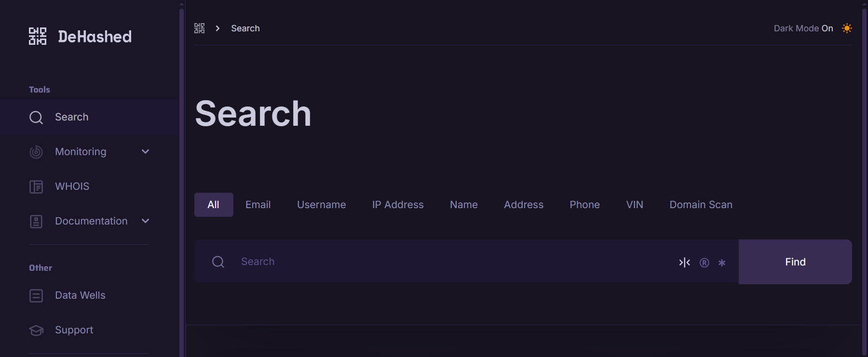Expand the Documentation submenu chevron
Viewport: 868px width, 357px height.
pyautogui.click(x=145, y=221)
